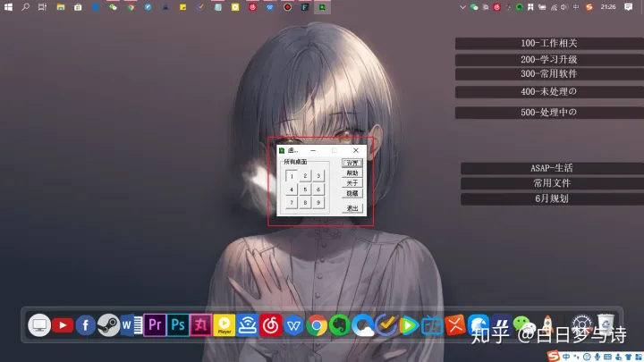
Task: Open the blue cloud app in the dock
Action: pyautogui.click(x=362, y=325)
